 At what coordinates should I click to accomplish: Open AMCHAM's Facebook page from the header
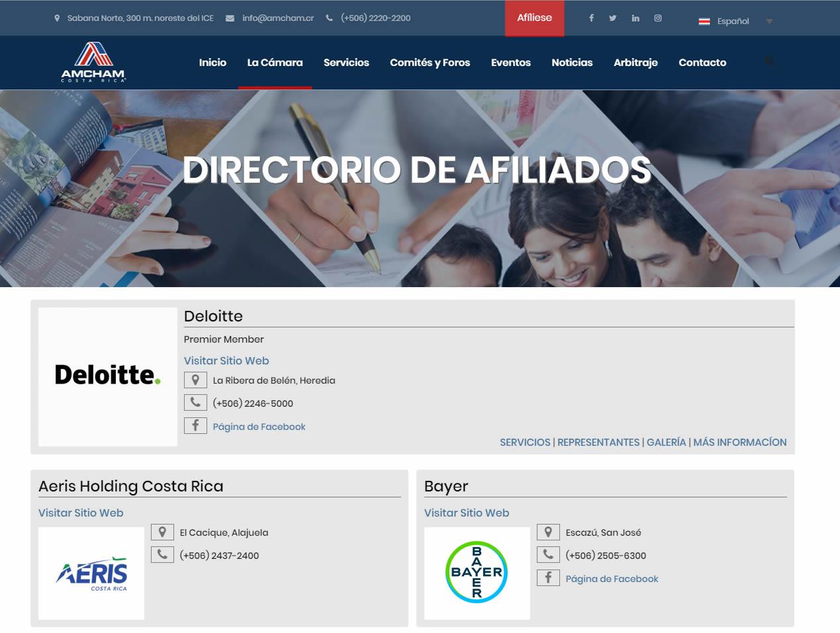590,18
